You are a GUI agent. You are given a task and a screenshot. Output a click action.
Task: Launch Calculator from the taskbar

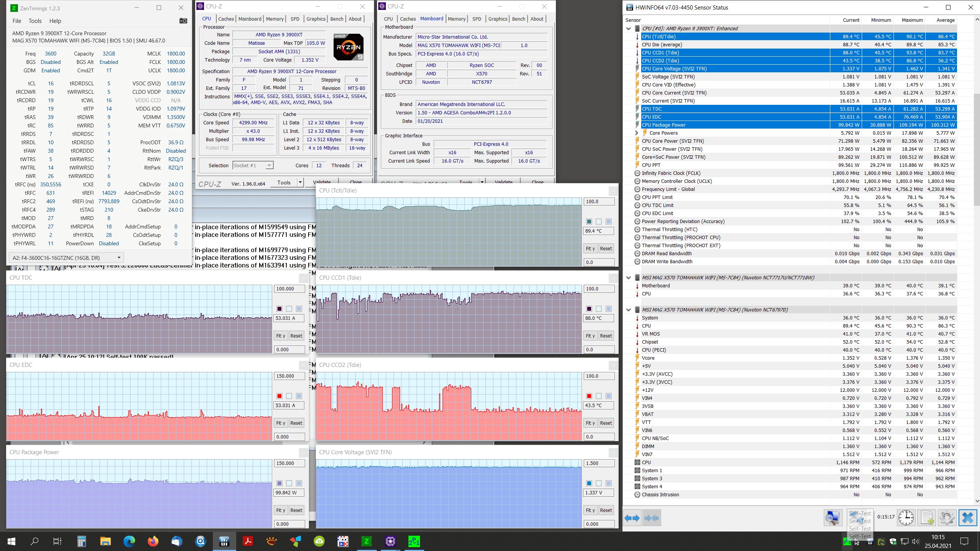(x=82, y=541)
